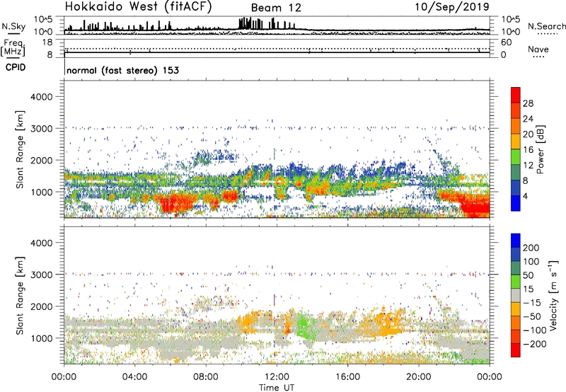Image resolution: width=566 pixels, height=392 pixels.
Task: Click the '4000' tick on the power panel
Action: tap(41, 97)
